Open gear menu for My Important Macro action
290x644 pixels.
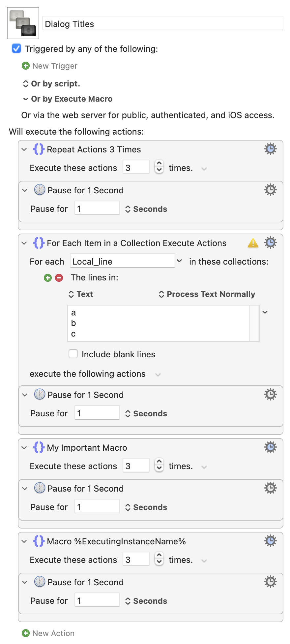(x=270, y=447)
